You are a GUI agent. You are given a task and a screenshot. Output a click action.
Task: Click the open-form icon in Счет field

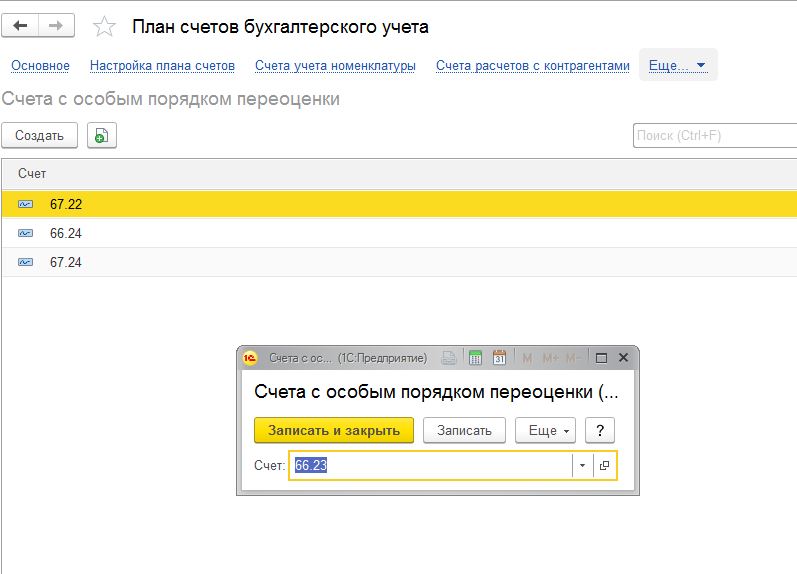point(605,466)
